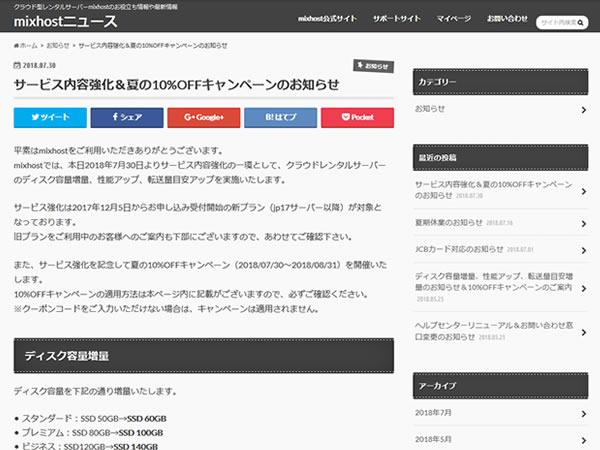600x450 pixels.
Task: Open the mixhostニュース site logo
Action: point(65,21)
